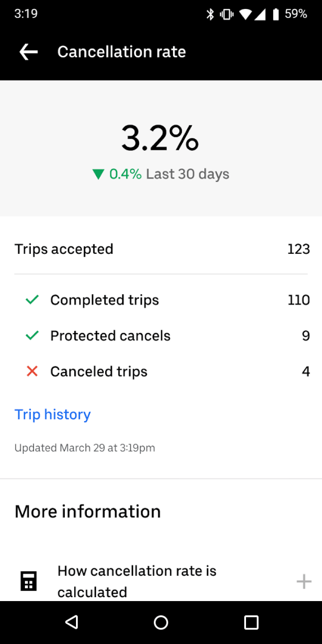The width and height of the screenshot is (322, 644).
Task: Tap the green check beside Completed trips
Action: pos(32,300)
